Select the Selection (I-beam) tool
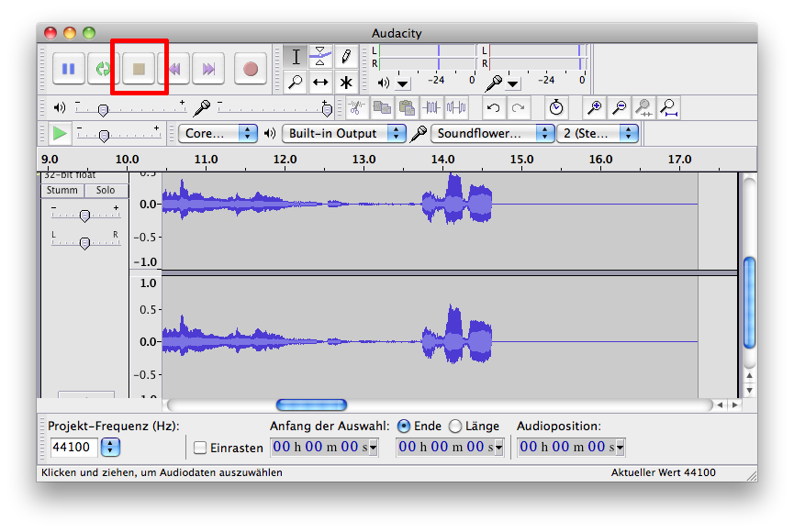 click(x=296, y=57)
